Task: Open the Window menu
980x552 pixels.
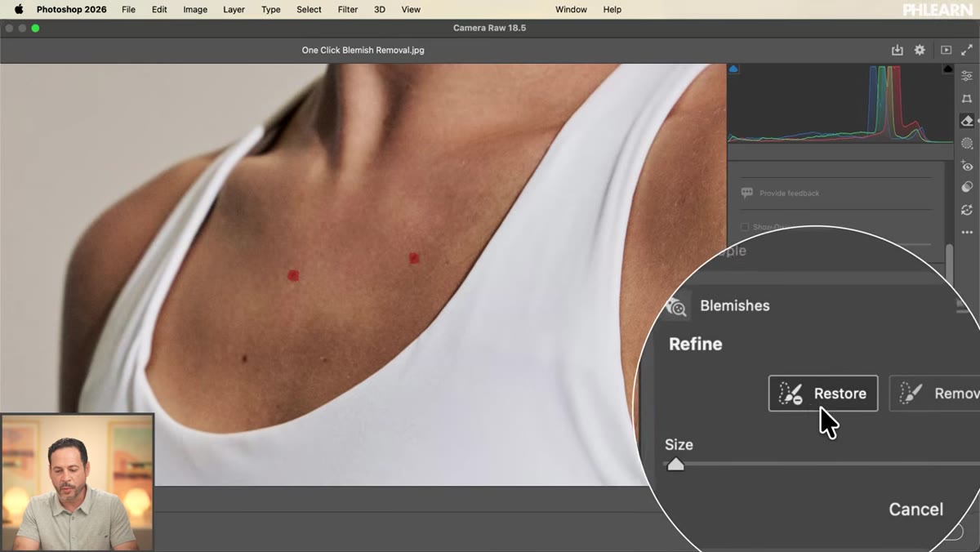Action: pos(571,10)
